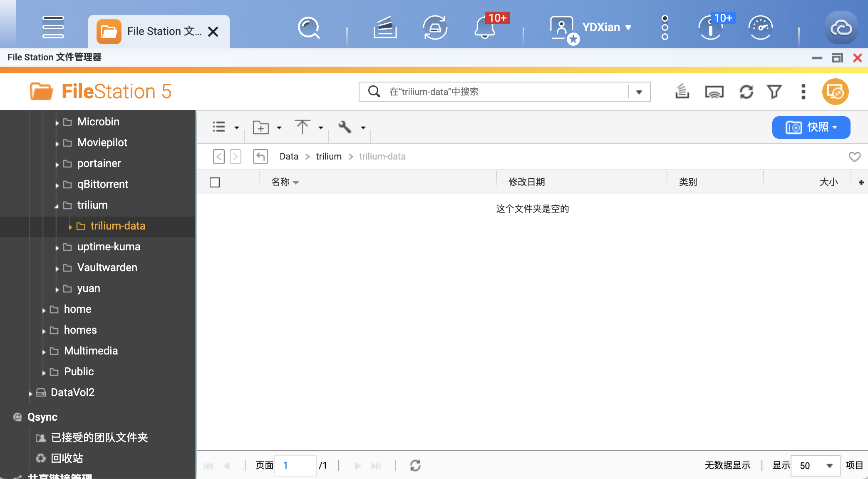This screenshot has height=479, width=868.
Task: Navigate to Data in the breadcrumb
Action: (x=289, y=157)
